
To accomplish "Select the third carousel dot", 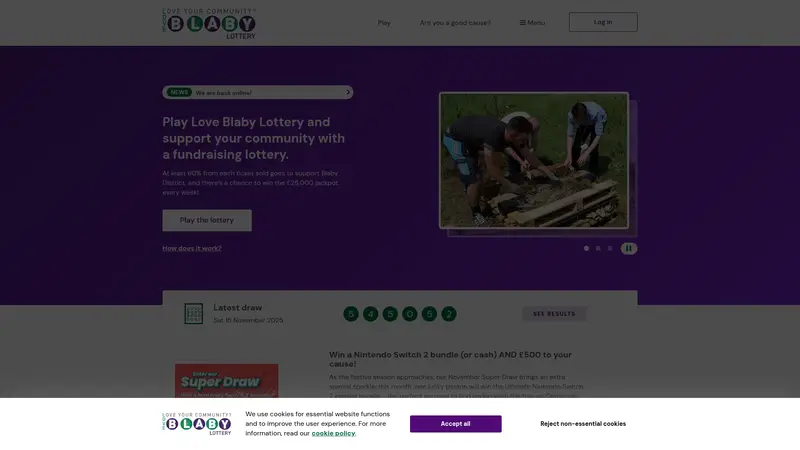I will [x=610, y=248].
